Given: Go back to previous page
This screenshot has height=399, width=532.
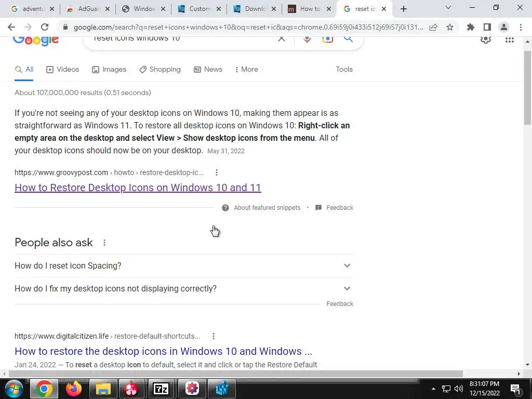Looking at the screenshot, I should click(11, 27).
